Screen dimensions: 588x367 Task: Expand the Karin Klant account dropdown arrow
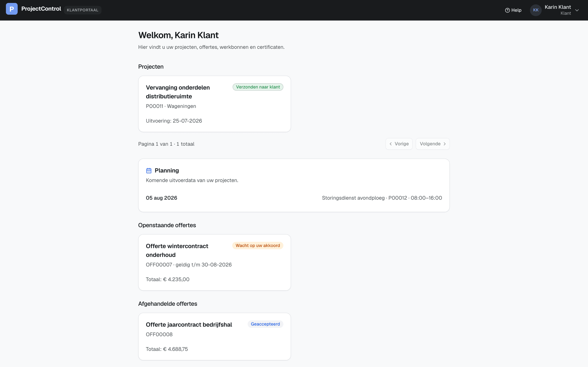[577, 10]
